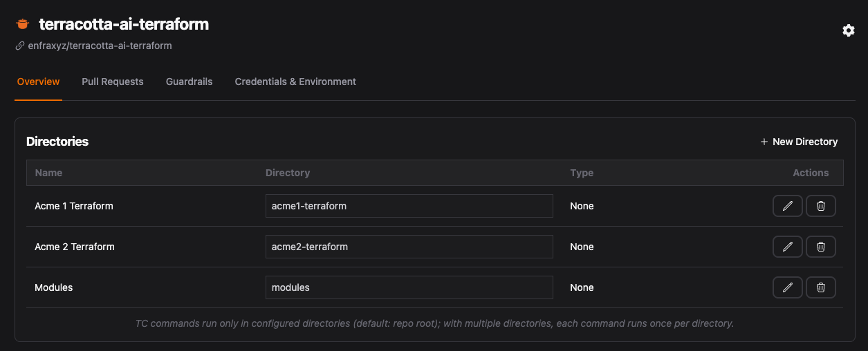868x351 pixels.
Task: Delete the Acme 1 Terraform directory
Action: (821, 206)
